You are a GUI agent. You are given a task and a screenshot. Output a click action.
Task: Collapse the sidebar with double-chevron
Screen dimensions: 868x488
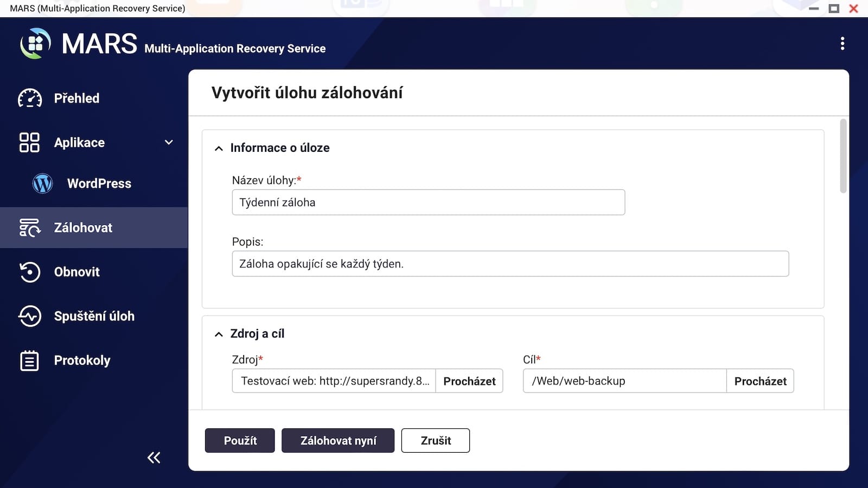tap(154, 458)
